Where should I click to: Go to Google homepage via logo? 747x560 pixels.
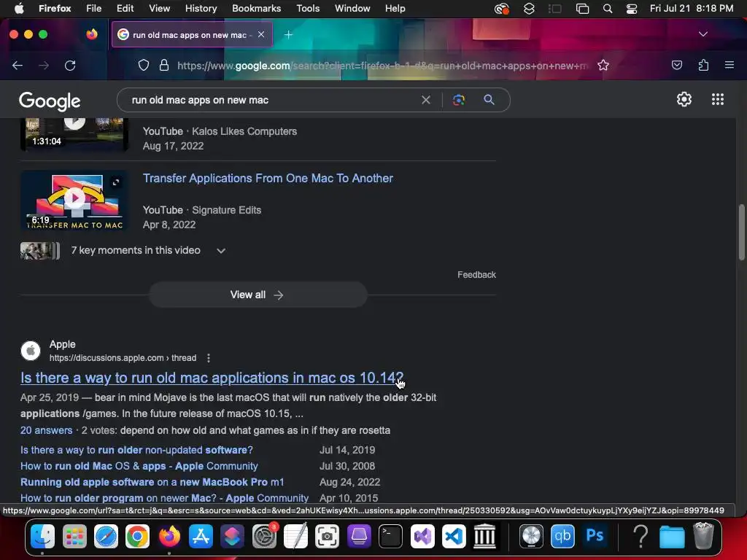coord(50,101)
